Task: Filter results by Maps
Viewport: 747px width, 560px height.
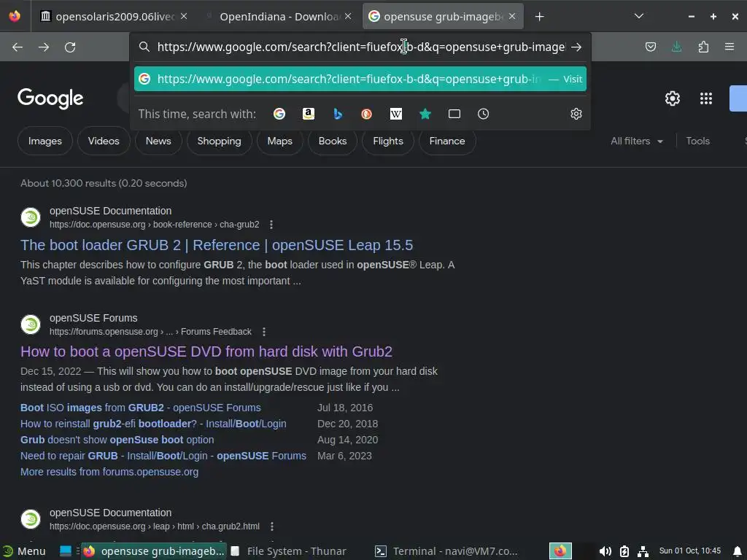Action: pos(279,141)
